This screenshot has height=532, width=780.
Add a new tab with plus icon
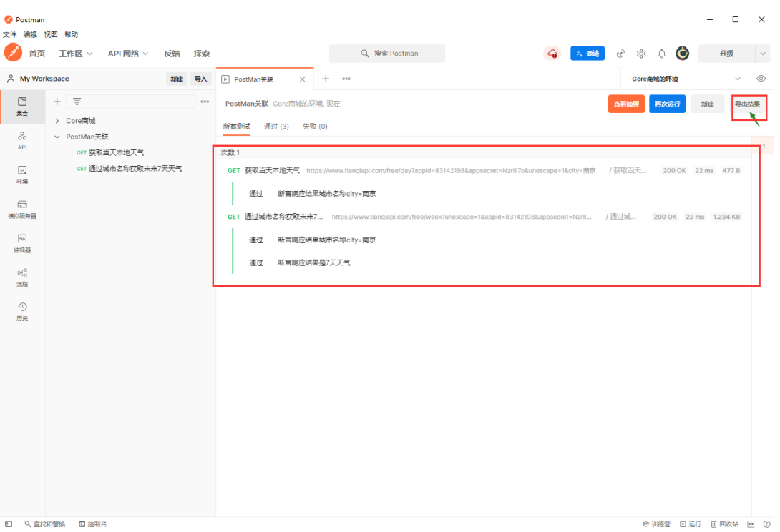pyautogui.click(x=326, y=79)
